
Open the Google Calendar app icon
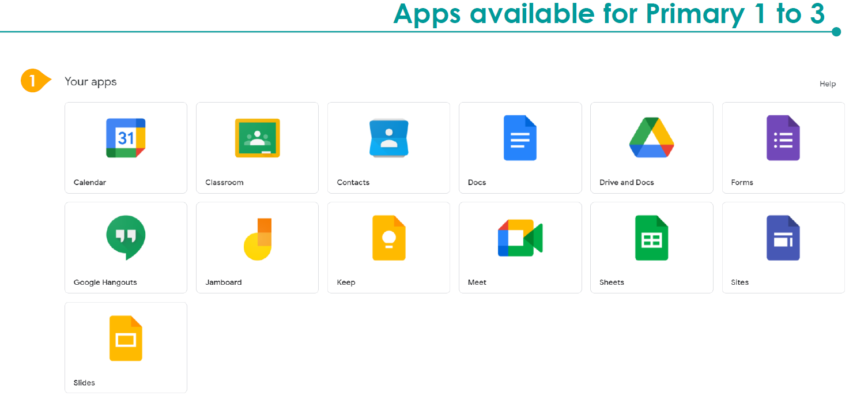coord(126,138)
